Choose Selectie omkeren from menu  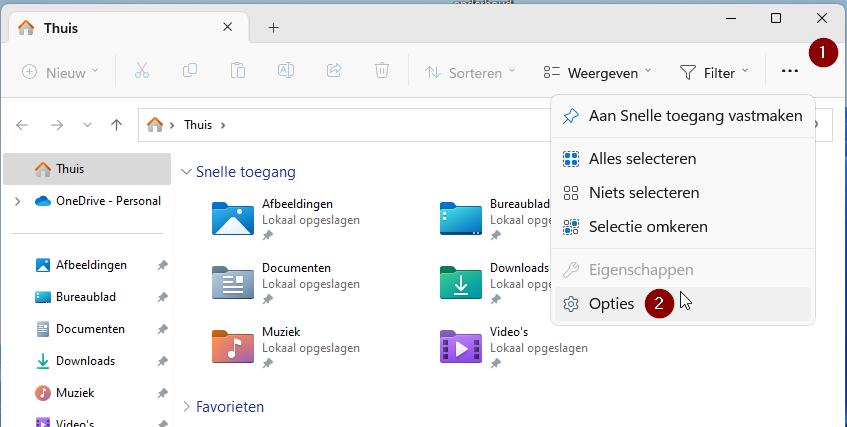(x=683, y=227)
